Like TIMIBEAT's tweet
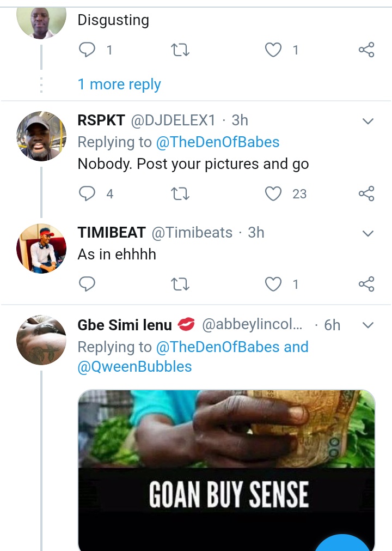Screen dimensions: 392x551 [x=273, y=284]
